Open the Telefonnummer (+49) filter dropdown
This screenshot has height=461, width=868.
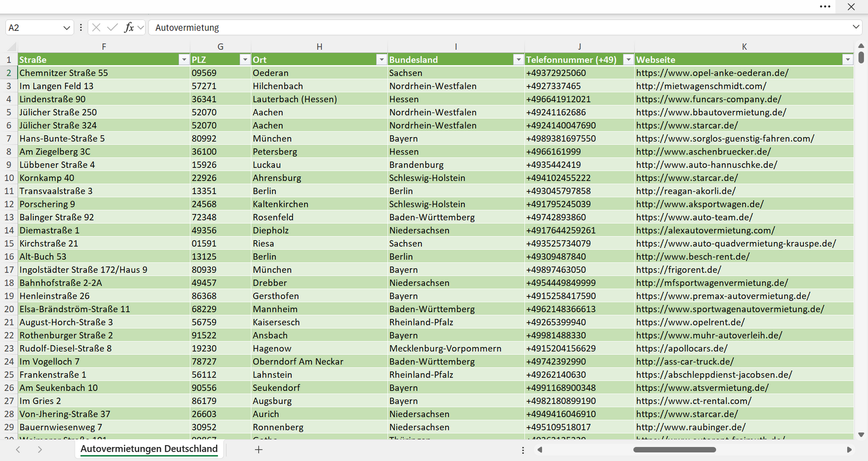click(628, 59)
